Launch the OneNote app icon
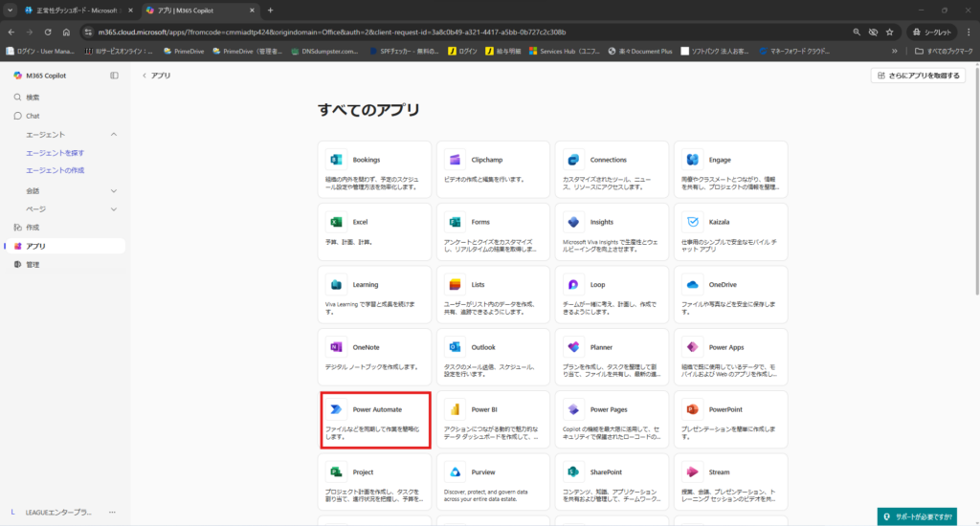 336,347
